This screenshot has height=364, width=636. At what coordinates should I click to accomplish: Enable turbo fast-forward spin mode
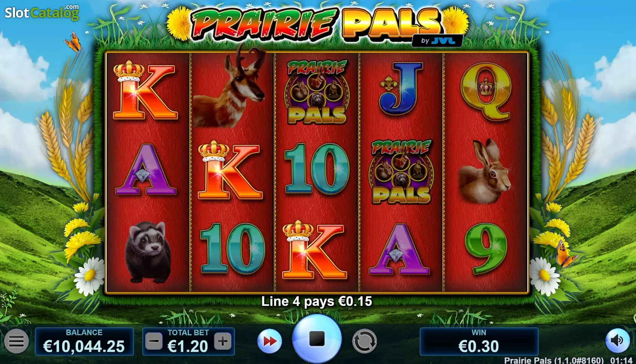pos(270,341)
